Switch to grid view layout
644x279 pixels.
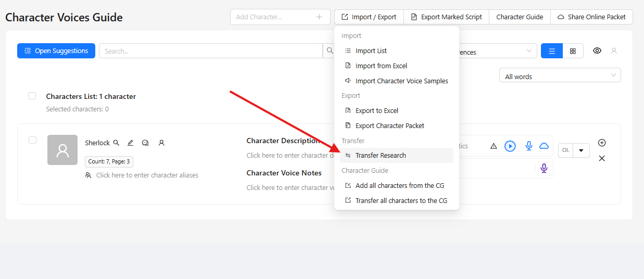click(573, 51)
